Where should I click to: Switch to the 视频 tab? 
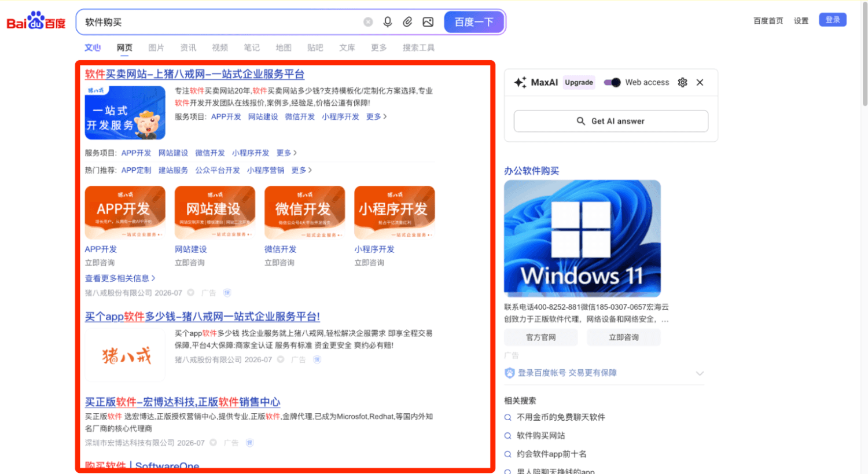pos(220,47)
